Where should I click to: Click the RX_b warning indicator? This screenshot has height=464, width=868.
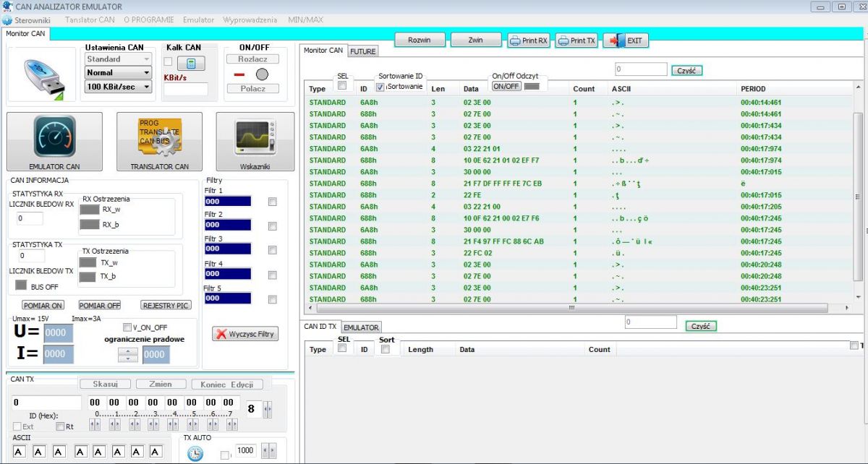(x=89, y=225)
